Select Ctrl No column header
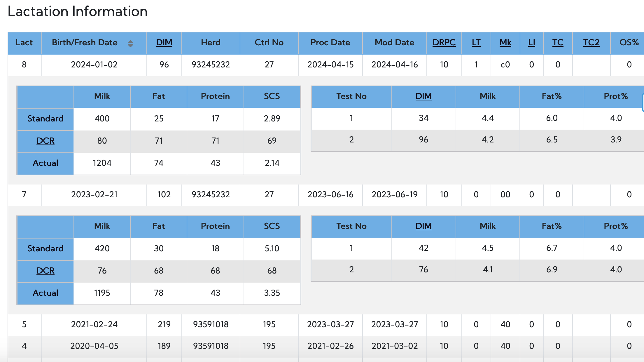 [x=269, y=43]
